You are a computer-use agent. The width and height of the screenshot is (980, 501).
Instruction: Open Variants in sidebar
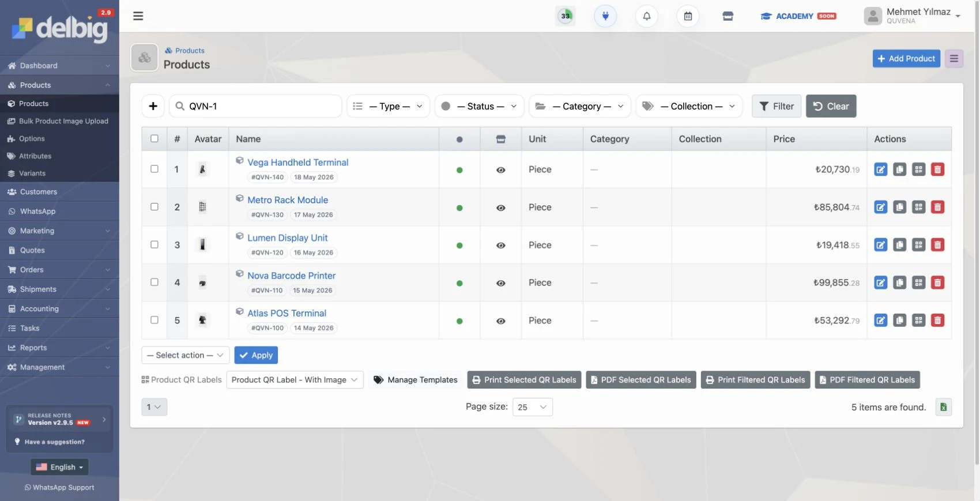pos(59,173)
